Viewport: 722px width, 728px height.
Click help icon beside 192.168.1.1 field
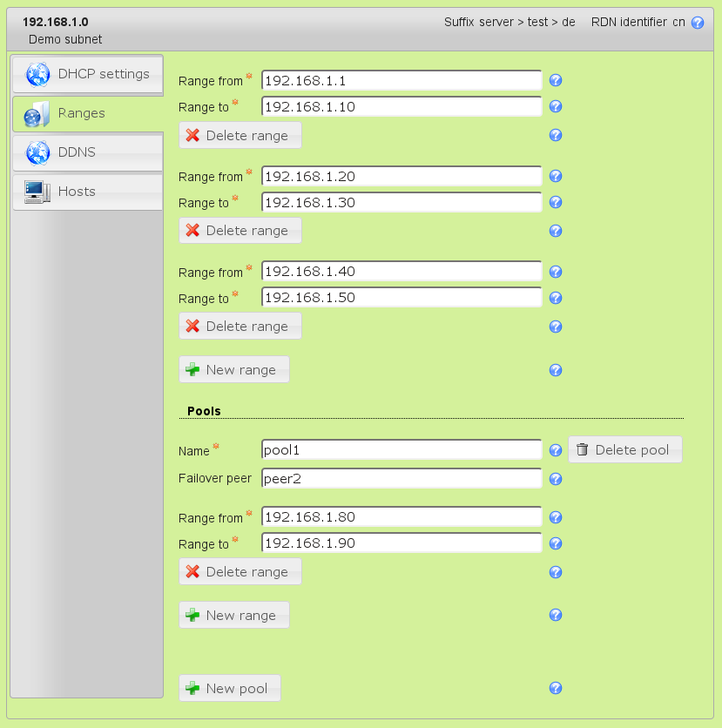556,81
